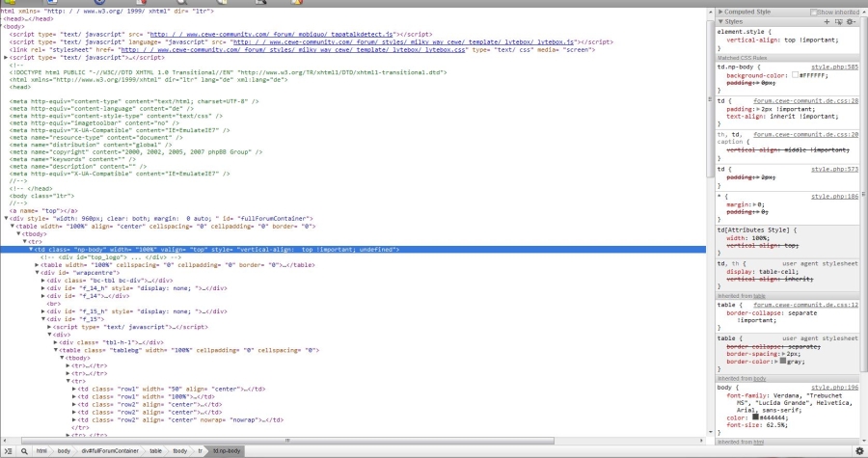
Task: Expand the div id "wrapcentre" node
Action: tap(37, 273)
